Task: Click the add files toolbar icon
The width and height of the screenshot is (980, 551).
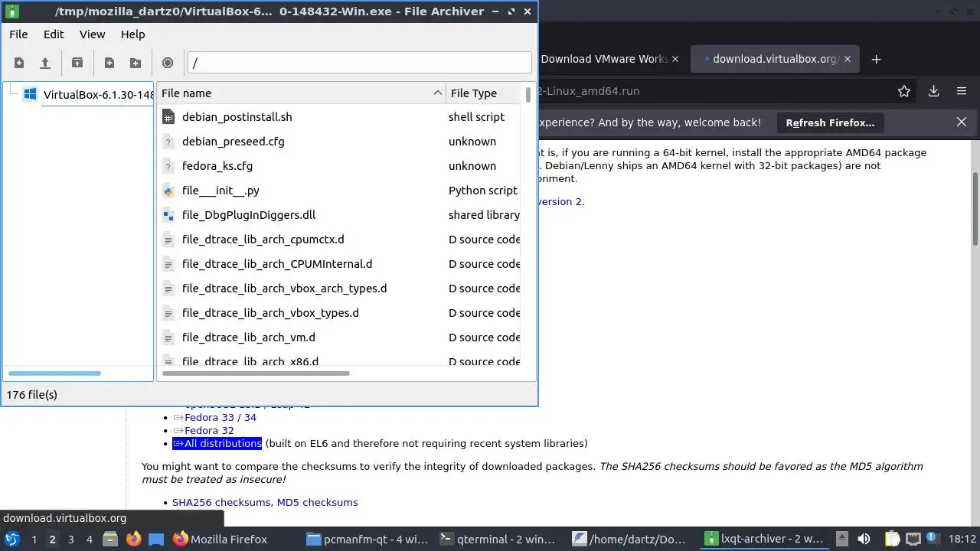Action: [x=109, y=63]
